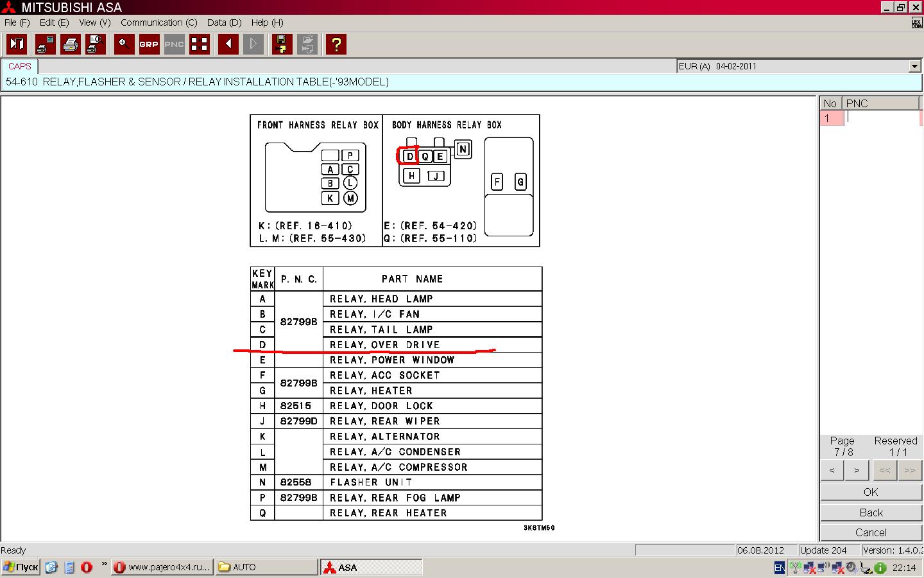Click the print icon in toolbar
924x578 pixels.
(71, 44)
